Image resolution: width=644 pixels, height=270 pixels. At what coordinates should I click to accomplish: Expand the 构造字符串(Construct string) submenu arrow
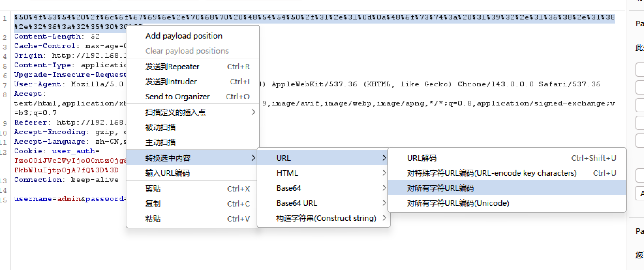[384, 218]
